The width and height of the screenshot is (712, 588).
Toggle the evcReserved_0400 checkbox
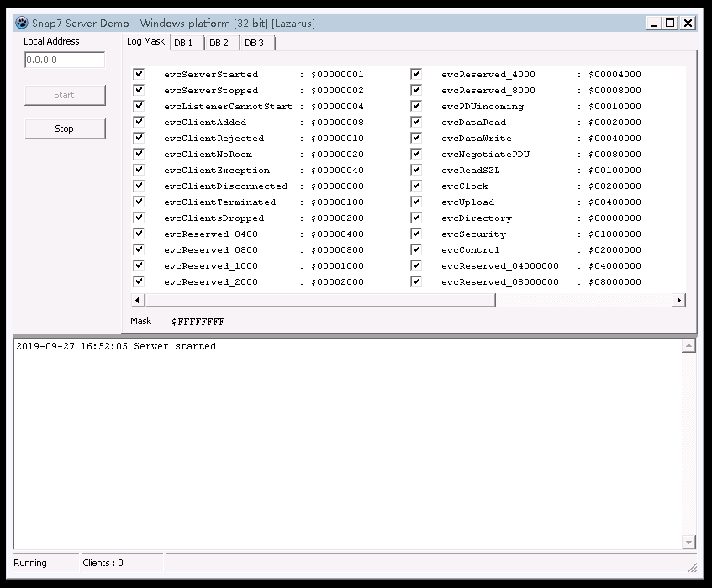139,234
